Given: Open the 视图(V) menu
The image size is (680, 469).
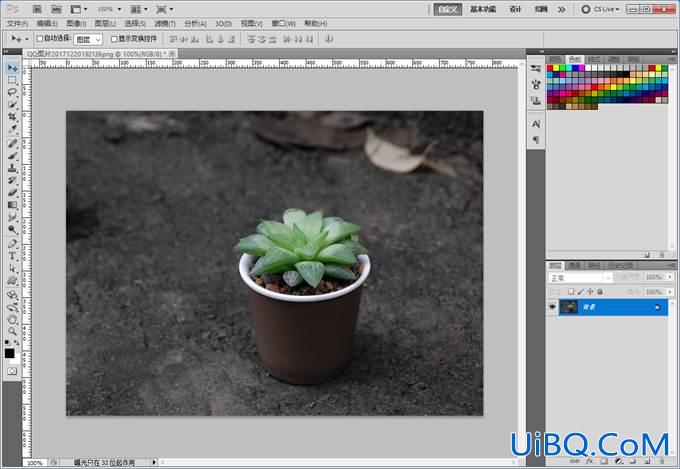Looking at the screenshot, I should 252,23.
